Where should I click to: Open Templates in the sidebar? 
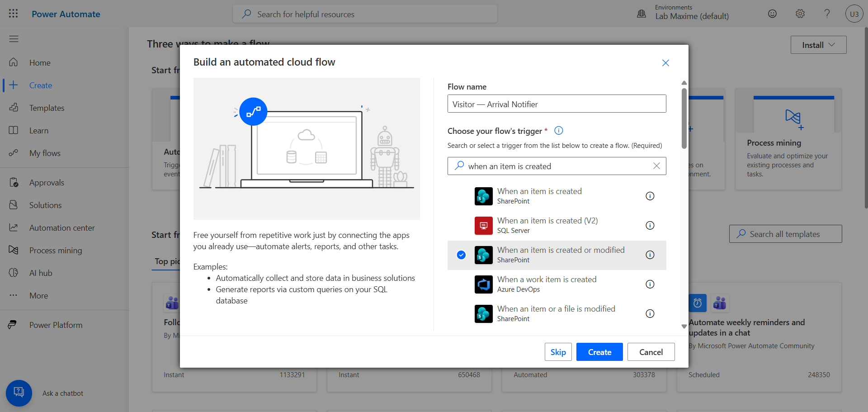coord(64,108)
